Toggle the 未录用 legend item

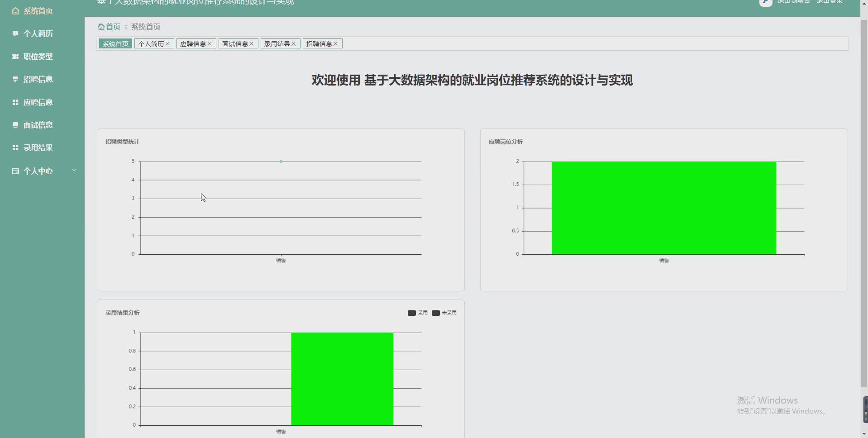pos(444,313)
